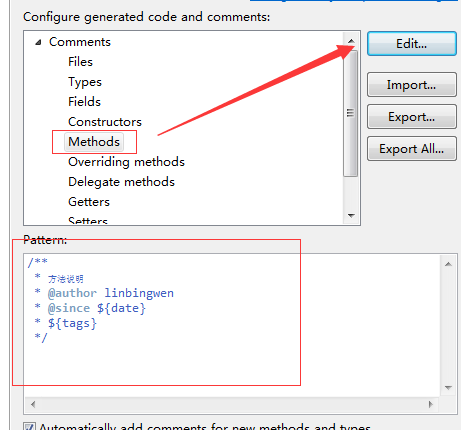This screenshot has width=461, height=430.
Task: Select the Setters comment template
Action: coord(88,220)
